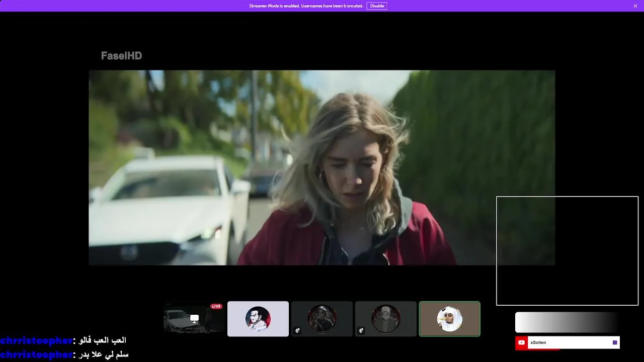Click the red LIVE badge on the stream tile

pos(216,306)
